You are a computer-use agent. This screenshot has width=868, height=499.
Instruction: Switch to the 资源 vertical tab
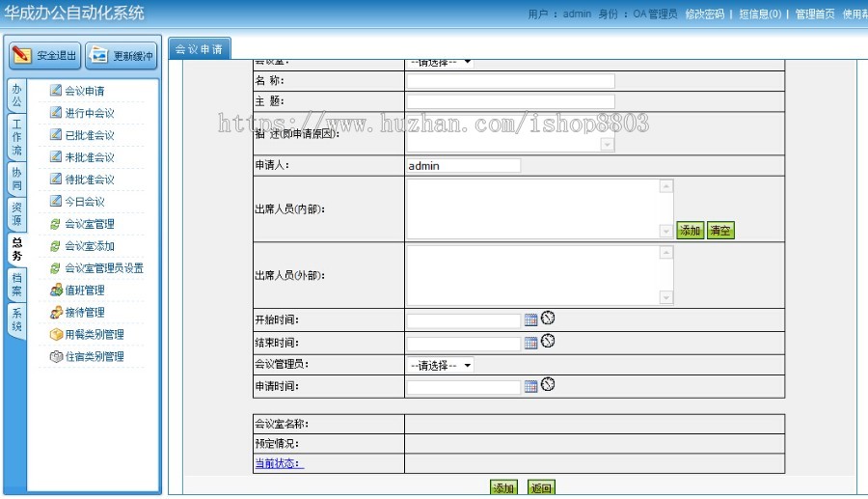[16, 213]
